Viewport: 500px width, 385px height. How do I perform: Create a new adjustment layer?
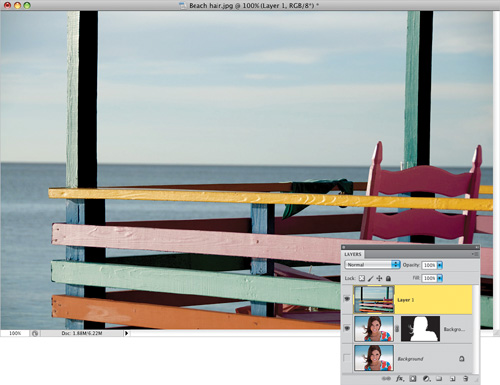click(426, 379)
